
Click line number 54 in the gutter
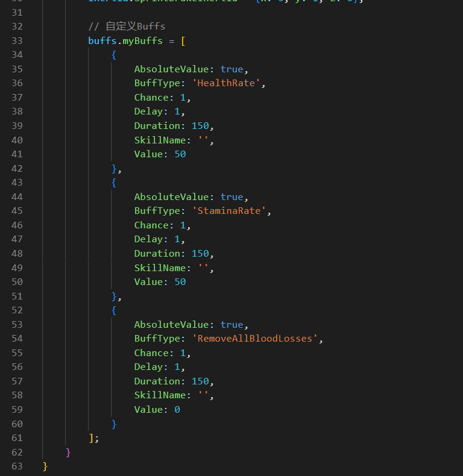[x=17, y=339]
